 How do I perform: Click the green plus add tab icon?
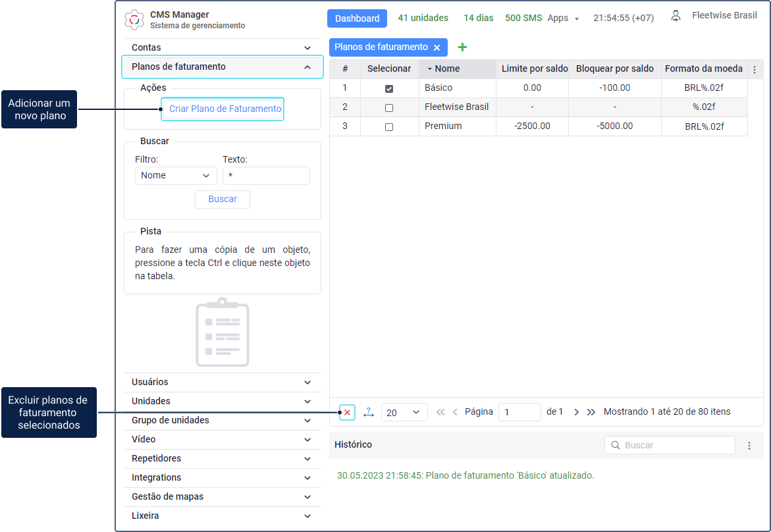[462, 47]
